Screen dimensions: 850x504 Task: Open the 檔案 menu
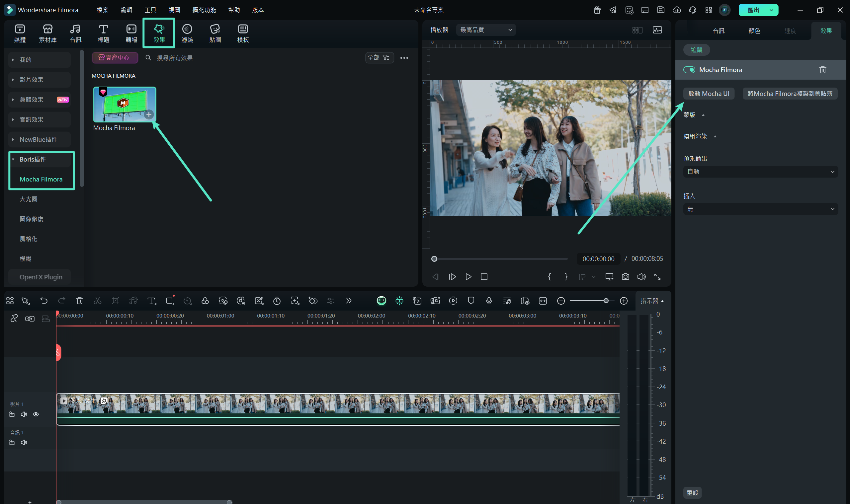(102, 10)
